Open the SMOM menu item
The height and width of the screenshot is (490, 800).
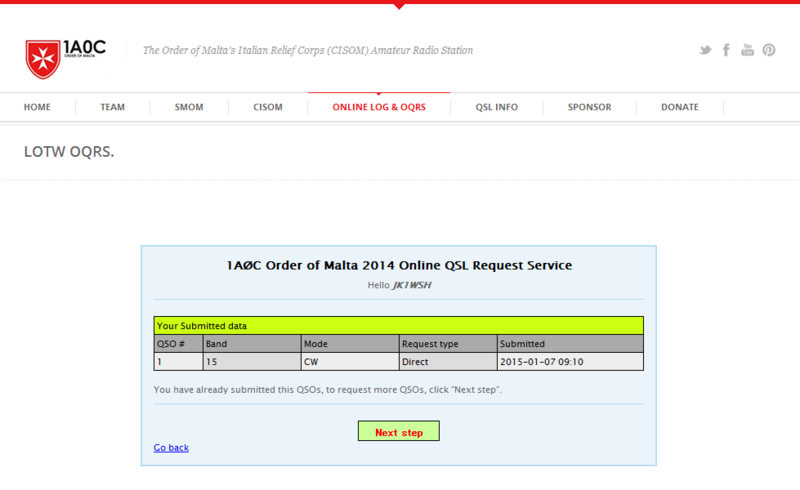click(x=189, y=107)
